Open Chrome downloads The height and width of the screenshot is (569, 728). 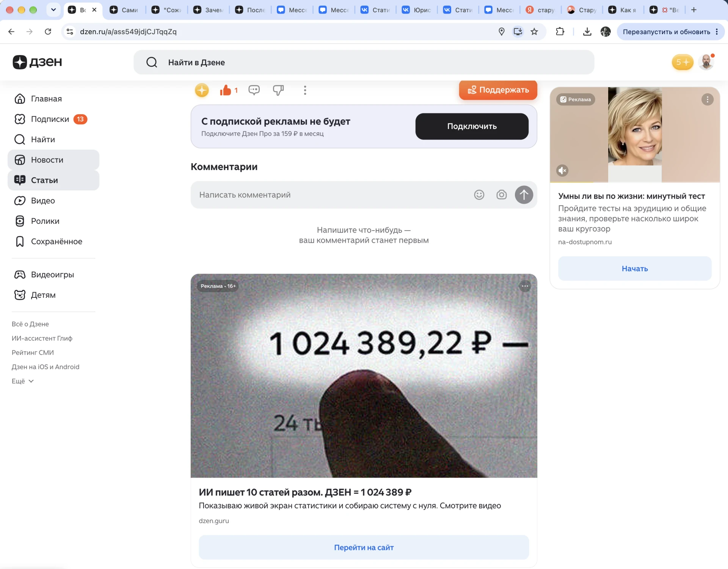pos(587,31)
